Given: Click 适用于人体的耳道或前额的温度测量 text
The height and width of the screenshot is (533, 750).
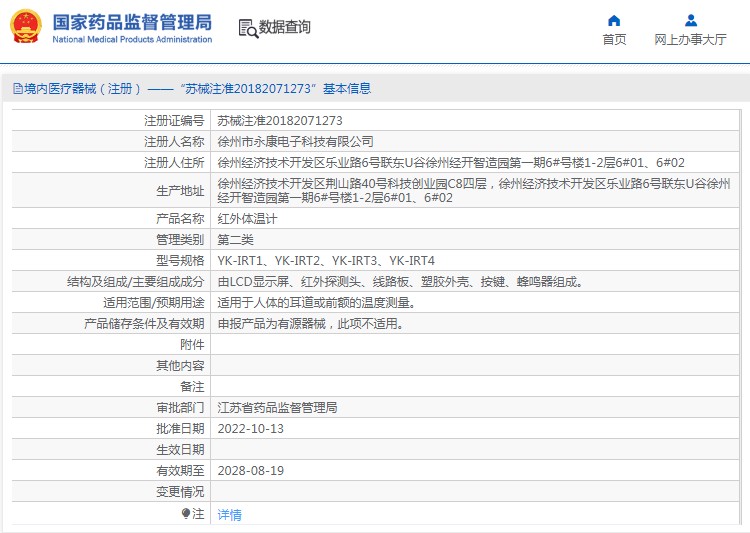Looking at the screenshot, I should (317, 303).
